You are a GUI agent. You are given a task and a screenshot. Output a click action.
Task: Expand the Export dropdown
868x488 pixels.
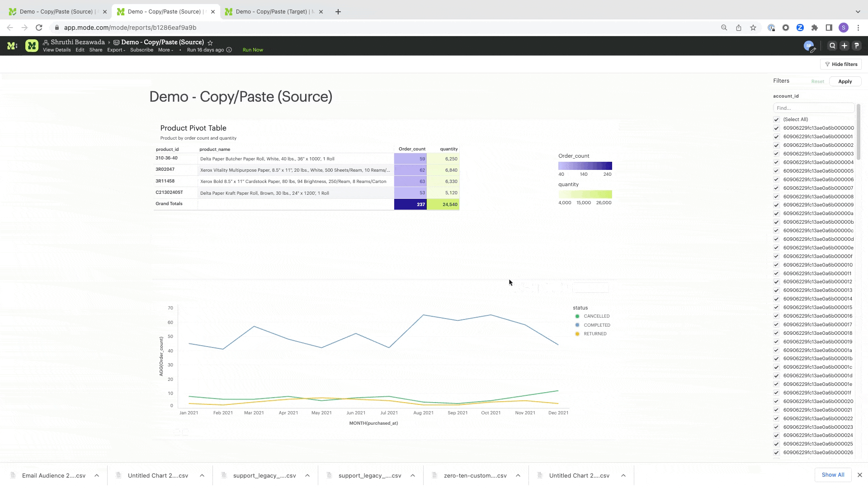click(x=116, y=50)
